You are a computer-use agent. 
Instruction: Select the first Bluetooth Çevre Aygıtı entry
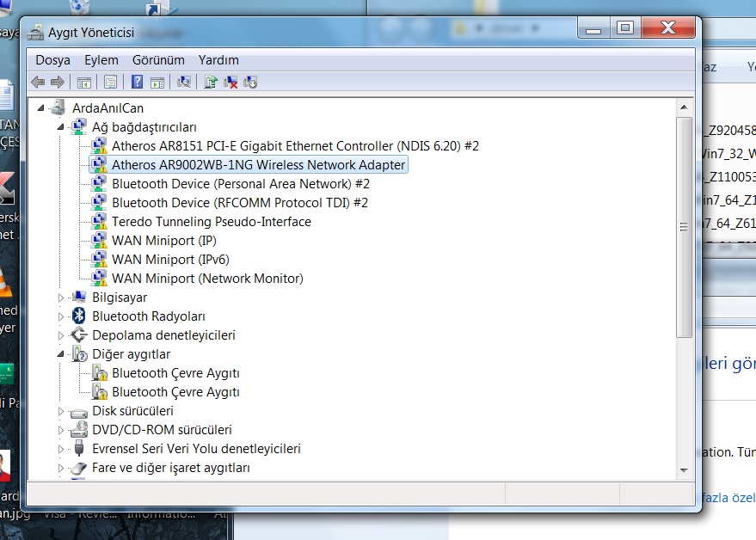click(x=175, y=373)
